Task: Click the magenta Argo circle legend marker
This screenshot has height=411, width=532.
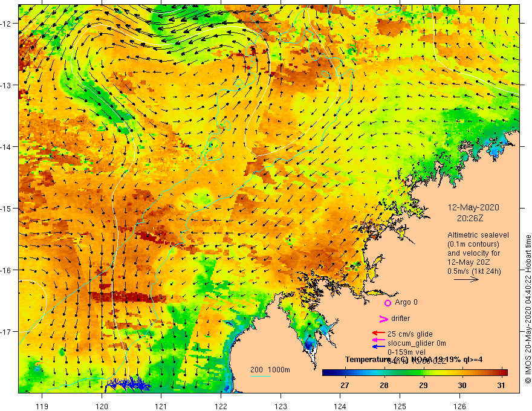Action: [x=388, y=303]
